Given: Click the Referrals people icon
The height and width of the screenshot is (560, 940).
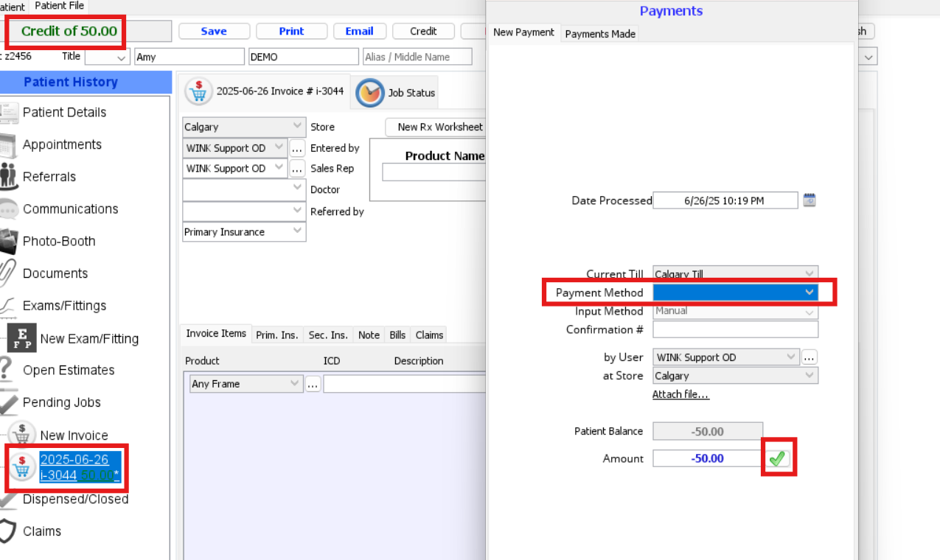Looking at the screenshot, I should [8, 177].
